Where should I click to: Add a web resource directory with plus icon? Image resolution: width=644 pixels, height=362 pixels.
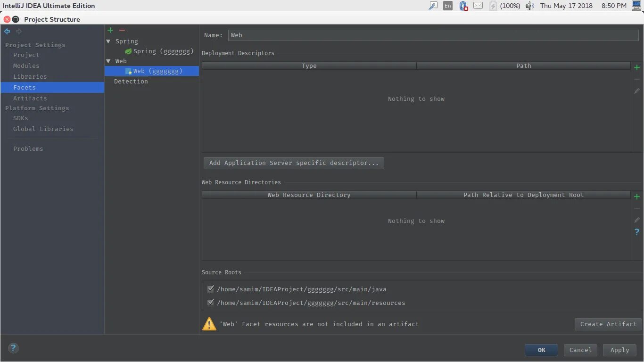tap(637, 197)
